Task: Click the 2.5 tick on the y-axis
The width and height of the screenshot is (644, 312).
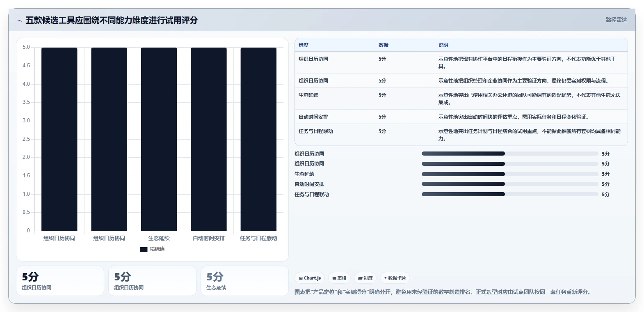Action: (x=26, y=139)
